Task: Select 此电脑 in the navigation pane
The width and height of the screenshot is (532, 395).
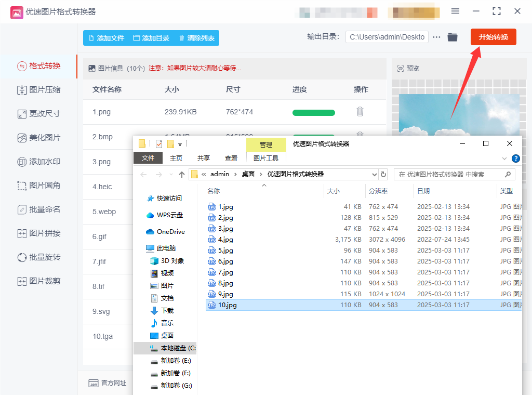Action: click(x=161, y=248)
